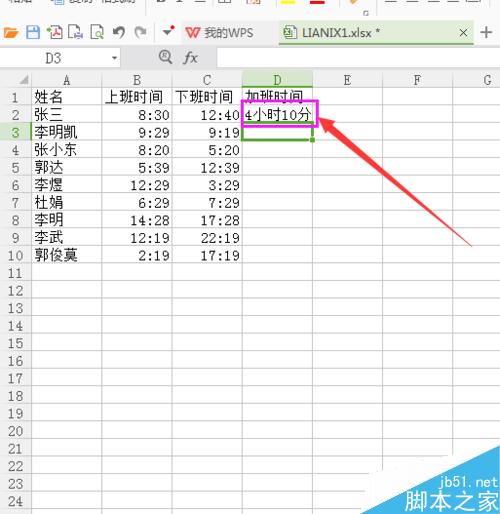The image size is (500, 514).
Task: Switch to the 我的WPS tab
Action: (x=219, y=33)
